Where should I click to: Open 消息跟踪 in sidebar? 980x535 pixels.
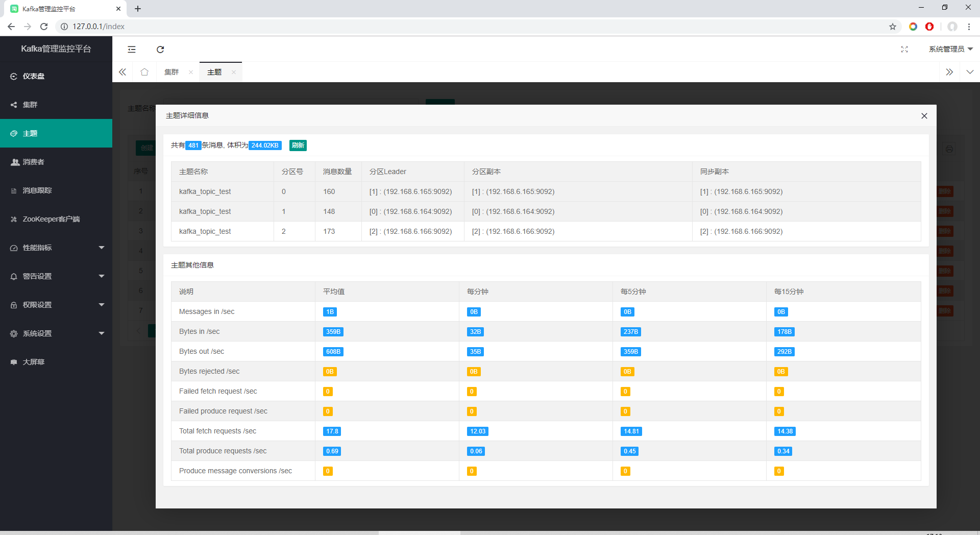(56, 190)
